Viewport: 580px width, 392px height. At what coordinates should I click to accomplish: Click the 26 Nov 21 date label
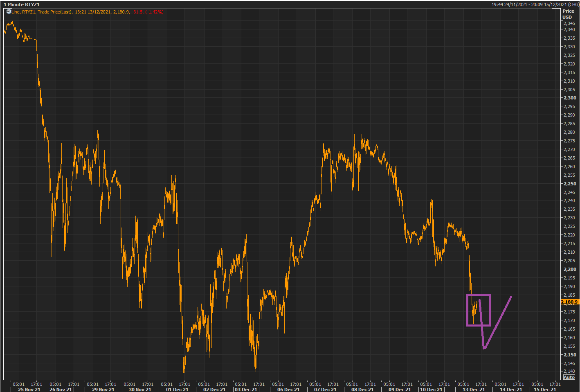(x=61, y=390)
